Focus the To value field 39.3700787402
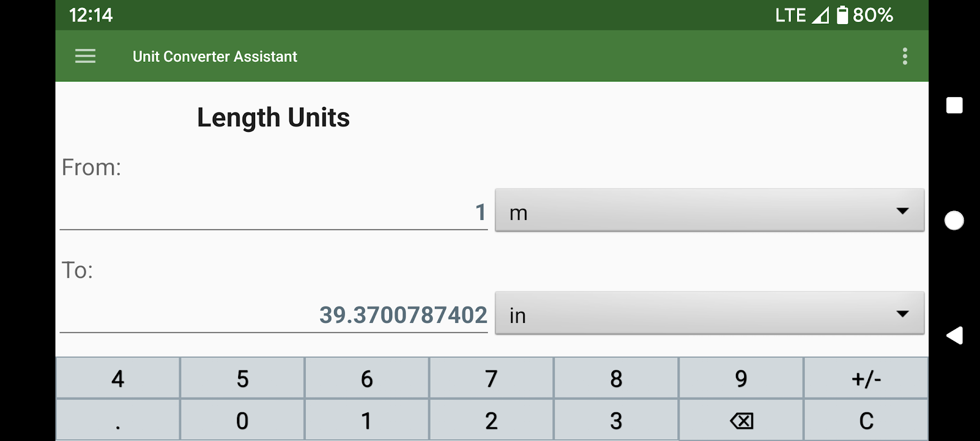This screenshot has width=980, height=441. (x=273, y=315)
